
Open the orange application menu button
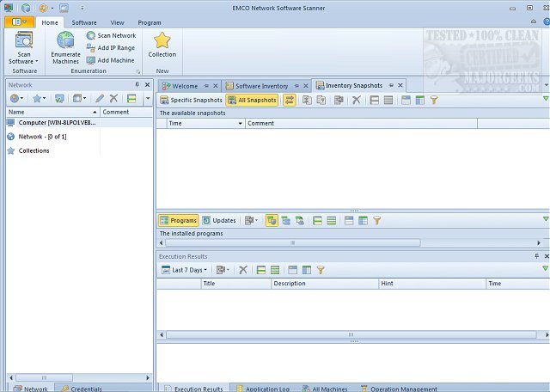19,22
